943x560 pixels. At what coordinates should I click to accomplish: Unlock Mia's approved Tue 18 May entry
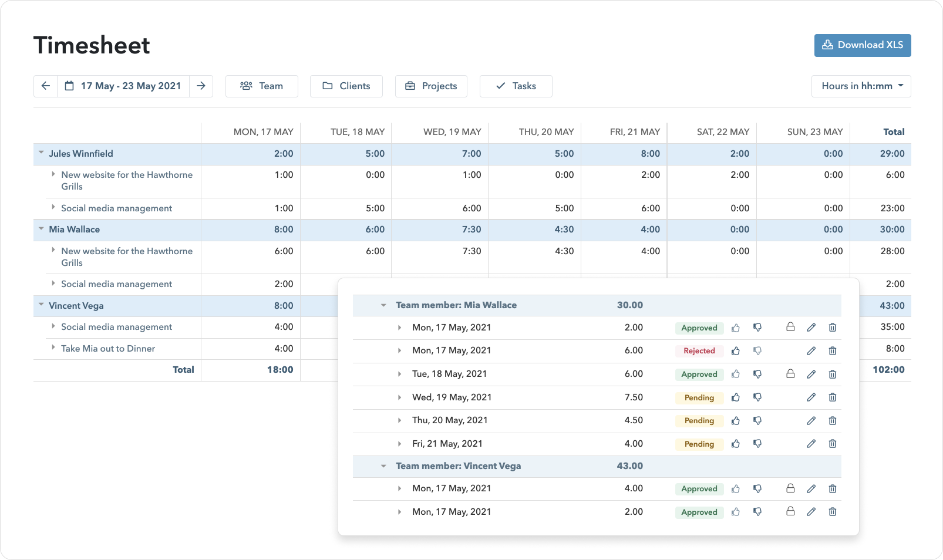[x=790, y=374]
